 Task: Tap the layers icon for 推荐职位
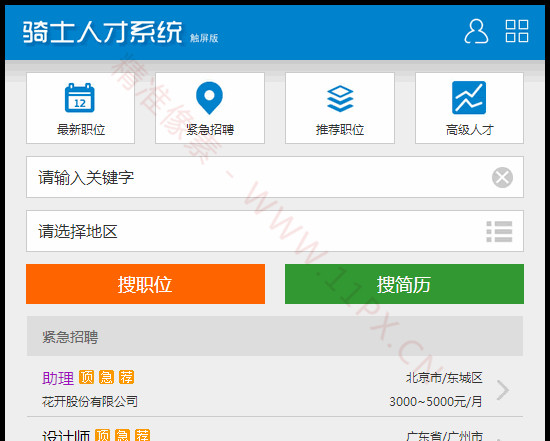(x=340, y=98)
